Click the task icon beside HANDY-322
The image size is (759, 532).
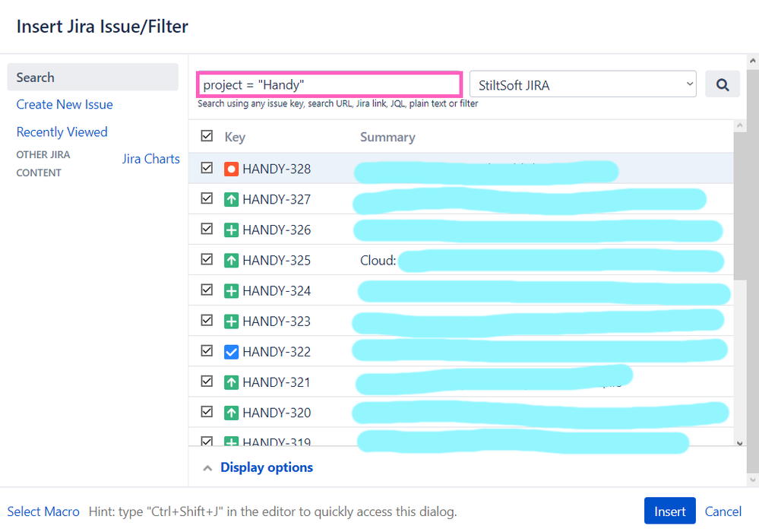click(x=232, y=352)
